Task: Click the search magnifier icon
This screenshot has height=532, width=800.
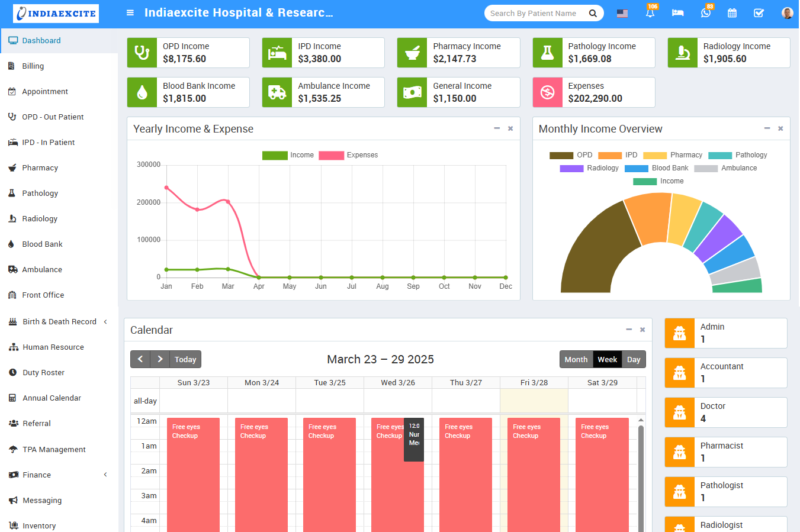Action: pyautogui.click(x=593, y=13)
